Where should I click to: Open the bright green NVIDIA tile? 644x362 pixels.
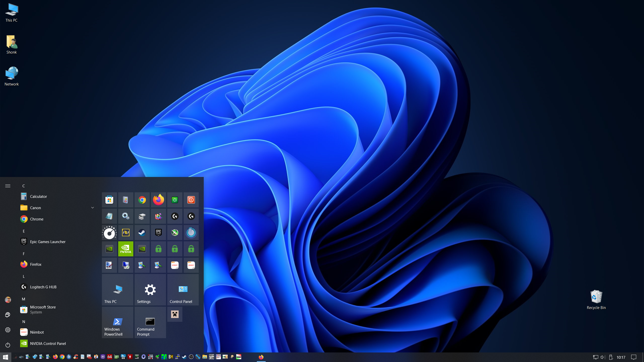click(x=126, y=249)
